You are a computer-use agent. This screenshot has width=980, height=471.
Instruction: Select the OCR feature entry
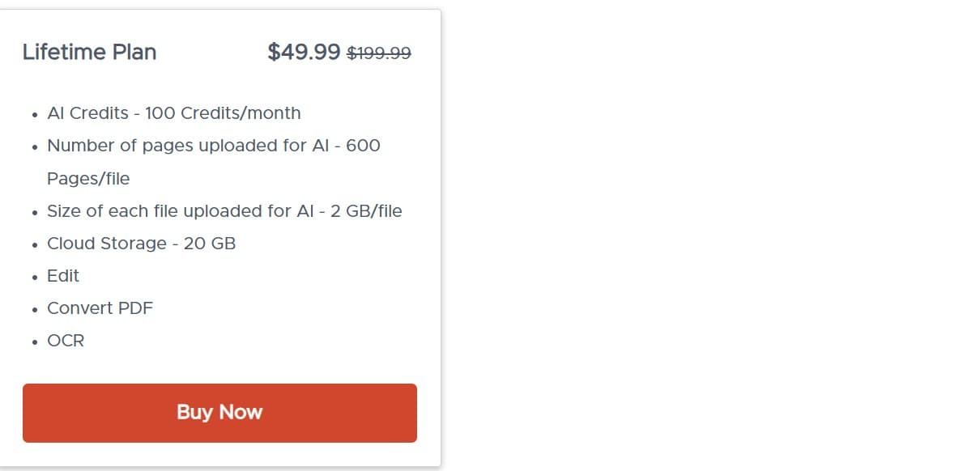[65, 341]
